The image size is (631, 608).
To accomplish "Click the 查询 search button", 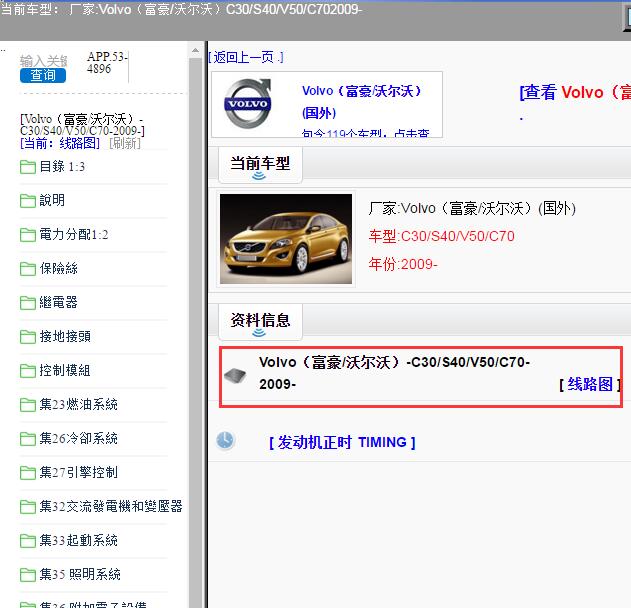I will 43,75.
